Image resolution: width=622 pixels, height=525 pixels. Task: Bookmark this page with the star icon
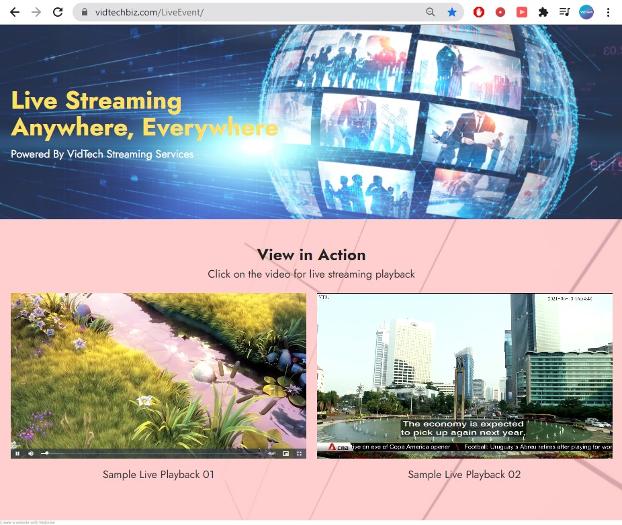[x=452, y=12]
